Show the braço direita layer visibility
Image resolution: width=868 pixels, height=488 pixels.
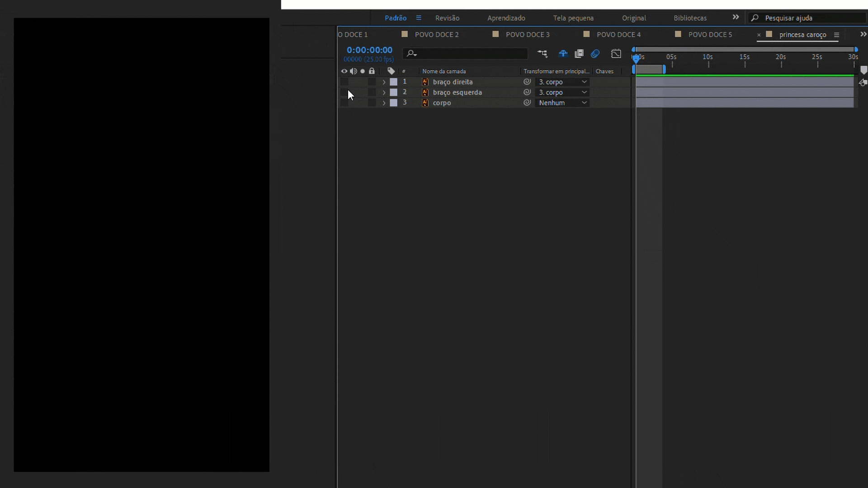[x=344, y=82]
